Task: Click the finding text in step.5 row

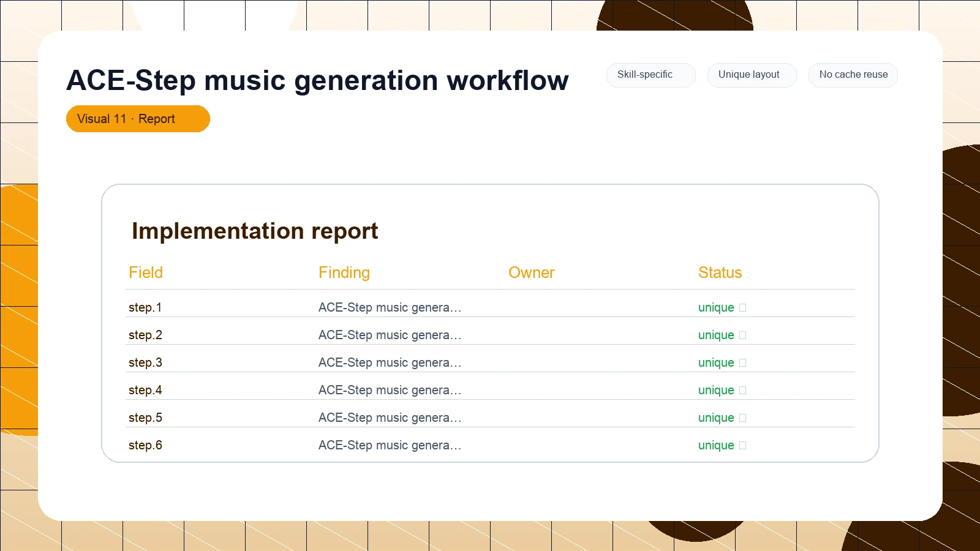Action: coord(390,418)
